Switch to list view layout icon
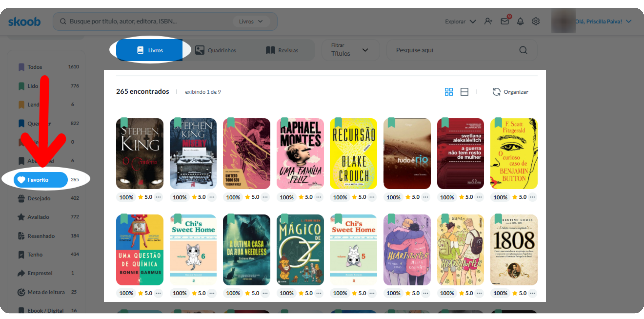This screenshot has width=644, height=319. (464, 92)
